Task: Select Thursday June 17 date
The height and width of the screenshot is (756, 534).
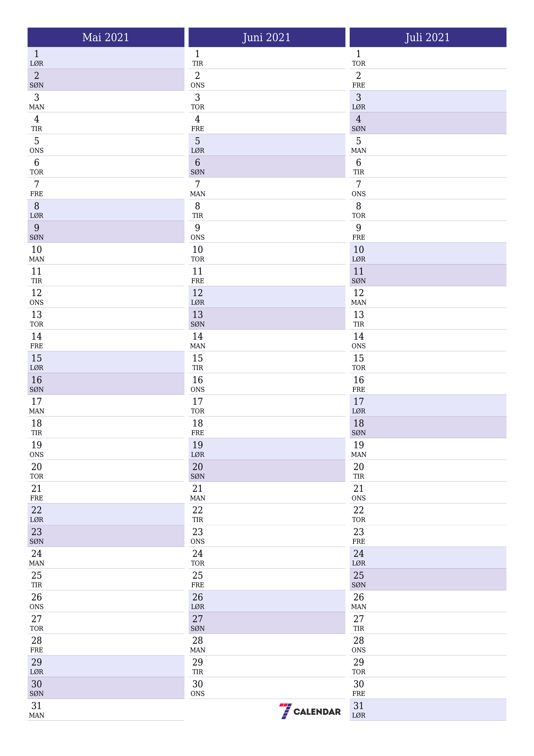Action: (267, 405)
